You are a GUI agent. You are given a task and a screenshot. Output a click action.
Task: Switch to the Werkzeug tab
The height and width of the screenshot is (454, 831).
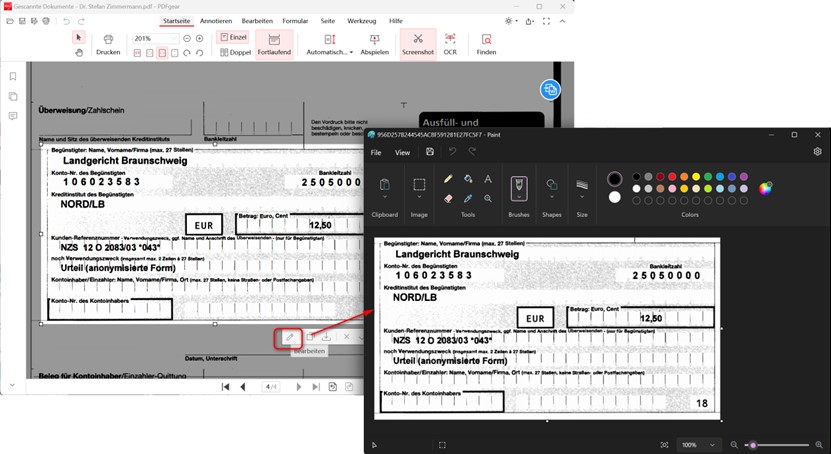point(361,21)
